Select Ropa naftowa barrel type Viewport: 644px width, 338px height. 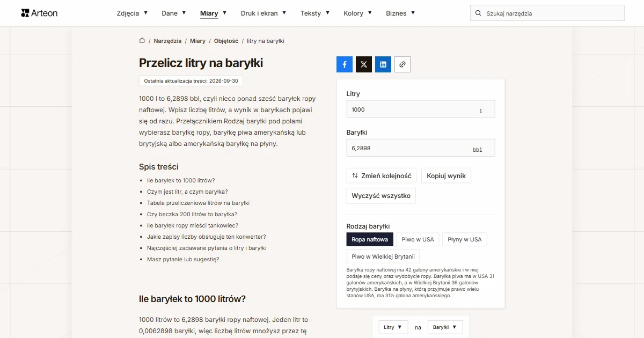point(370,239)
